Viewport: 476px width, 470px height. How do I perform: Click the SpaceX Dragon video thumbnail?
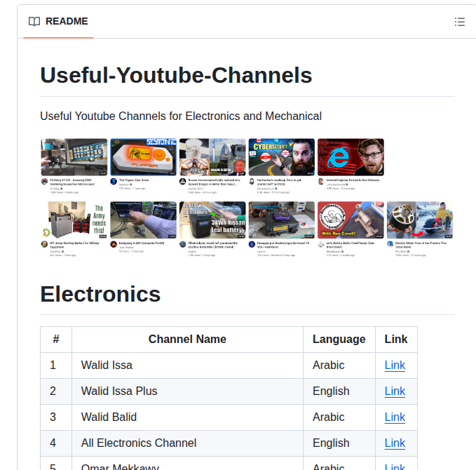click(212, 157)
